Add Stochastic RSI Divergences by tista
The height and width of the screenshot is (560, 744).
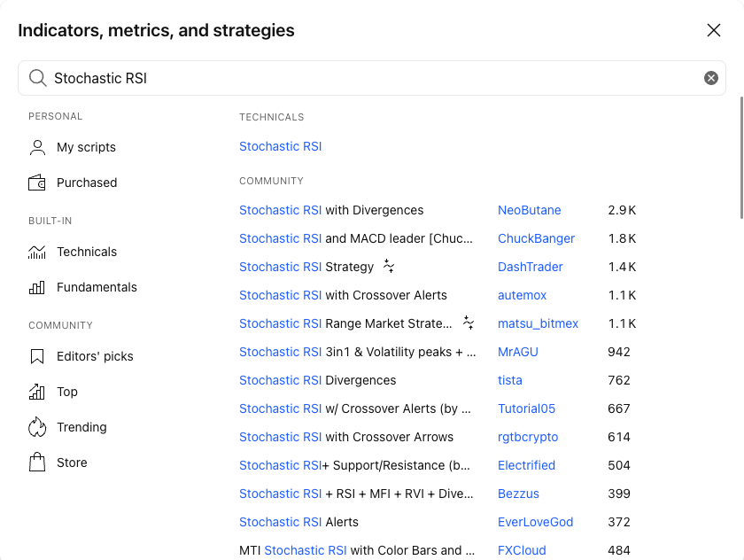[317, 380]
